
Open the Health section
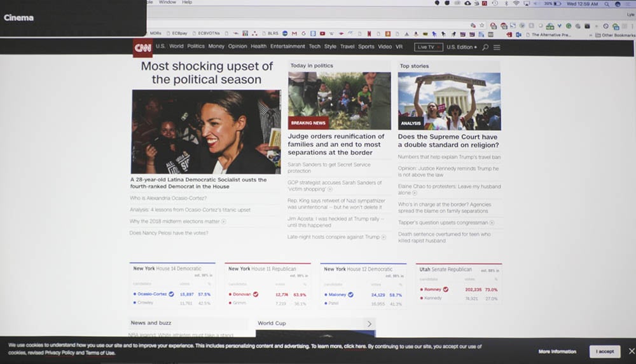tap(258, 46)
